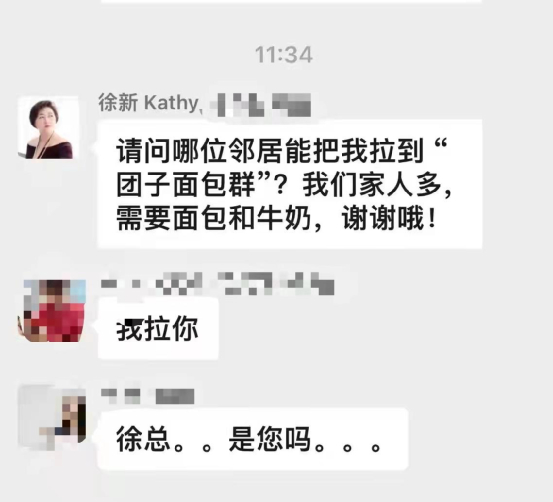The image size is (553, 502).
Task: Click the 谢谢哦！ text
Action: tap(390, 218)
